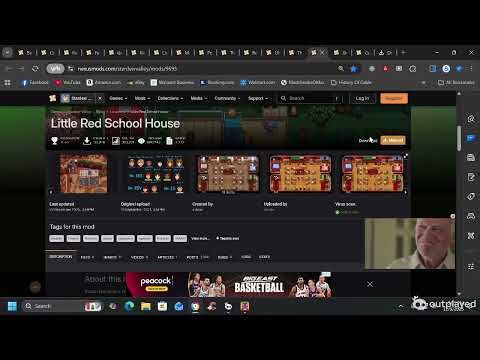The width and height of the screenshot is (480, 360).
Task: Click the browser address bar URL
Action: point(127,69)
